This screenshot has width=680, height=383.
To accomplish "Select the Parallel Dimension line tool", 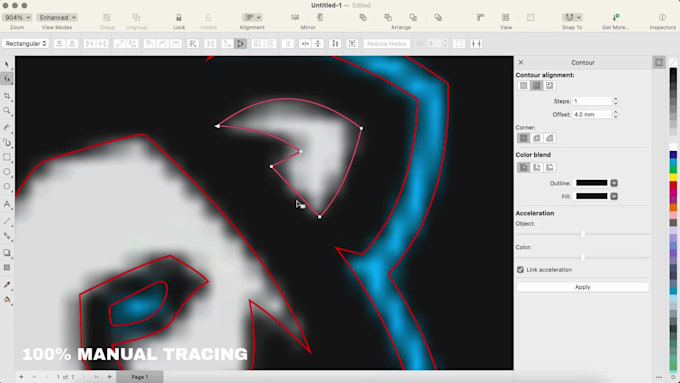I will pos(7,221).
